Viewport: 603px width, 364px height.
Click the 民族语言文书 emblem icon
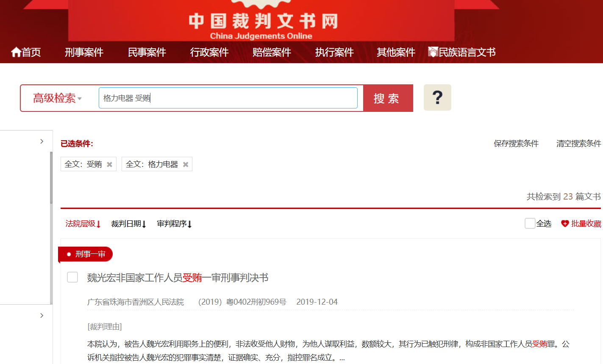(433, 52)
